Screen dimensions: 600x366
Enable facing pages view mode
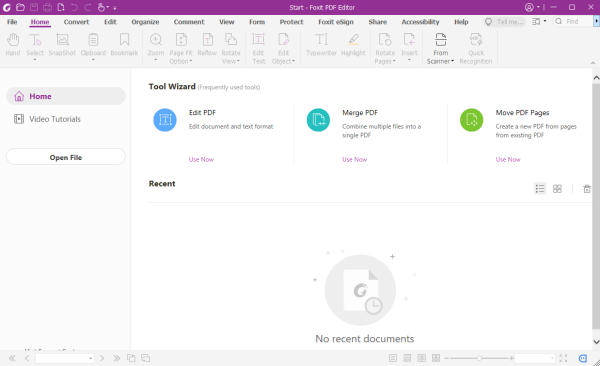421,358
